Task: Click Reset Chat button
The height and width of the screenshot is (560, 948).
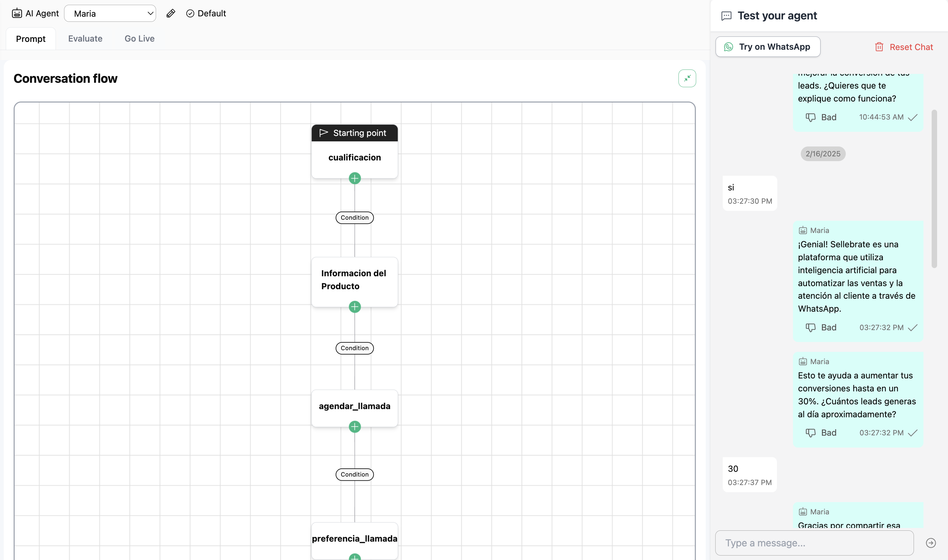Action: pyautogui.click(x=904, y=47)
